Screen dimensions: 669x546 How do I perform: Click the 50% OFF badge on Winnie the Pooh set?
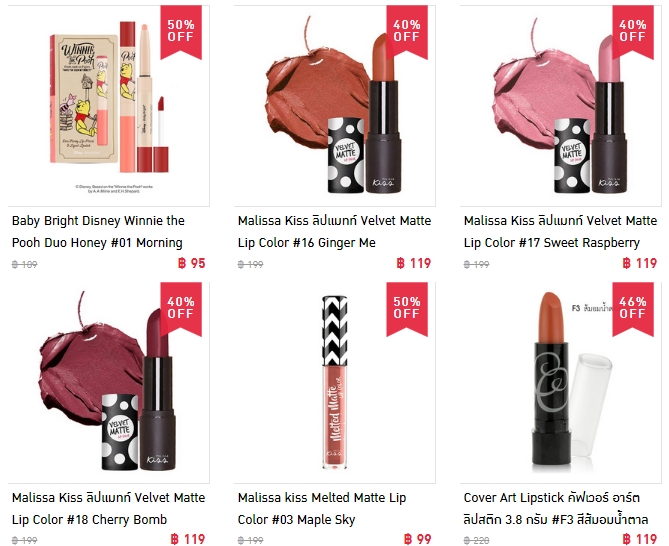181,31
